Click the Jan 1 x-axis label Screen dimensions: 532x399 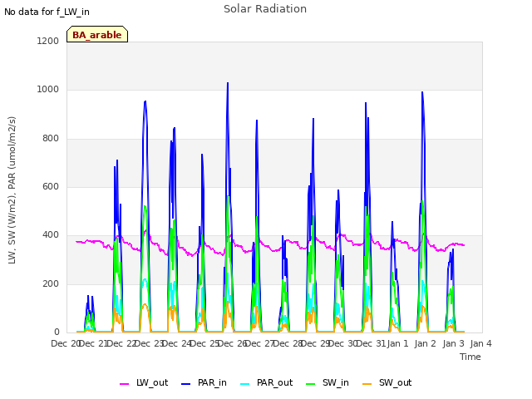point(397,343)
